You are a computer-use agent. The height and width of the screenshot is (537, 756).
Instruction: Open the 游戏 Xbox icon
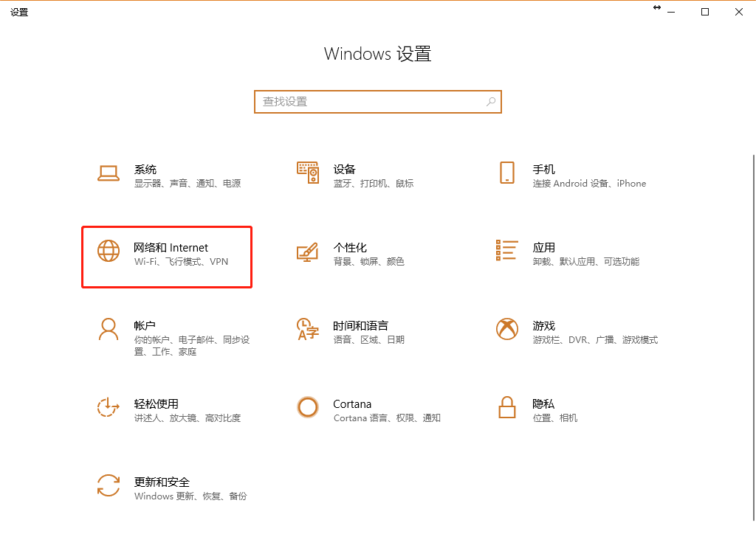pyautogui.click(x=507, y=330)
